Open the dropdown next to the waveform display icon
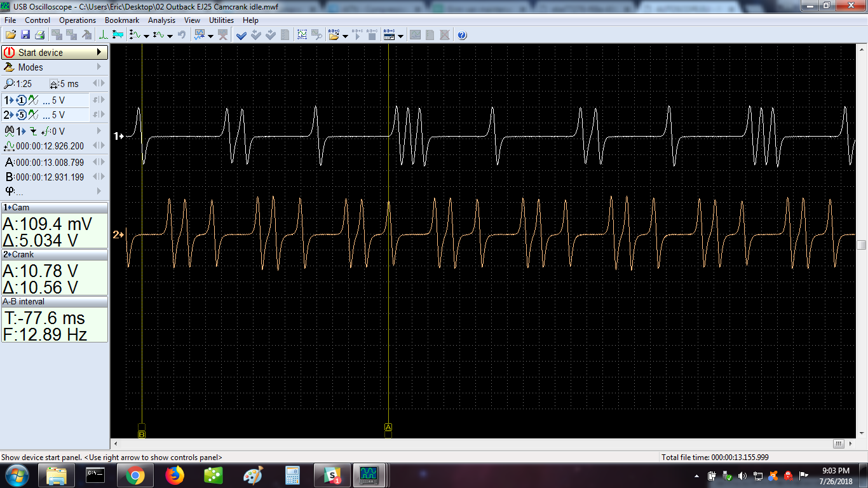This screenshot has width=868, height=488. (210, 35)
